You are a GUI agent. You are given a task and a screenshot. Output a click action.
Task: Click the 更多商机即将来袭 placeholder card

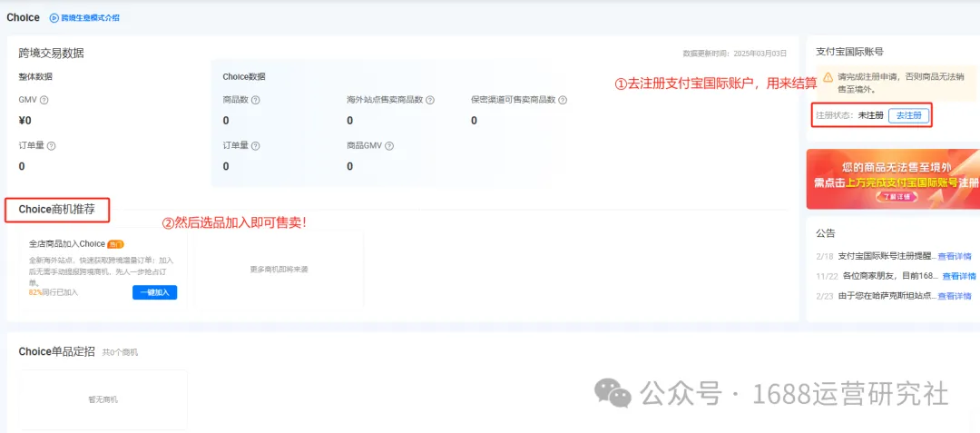pos(279,270)
